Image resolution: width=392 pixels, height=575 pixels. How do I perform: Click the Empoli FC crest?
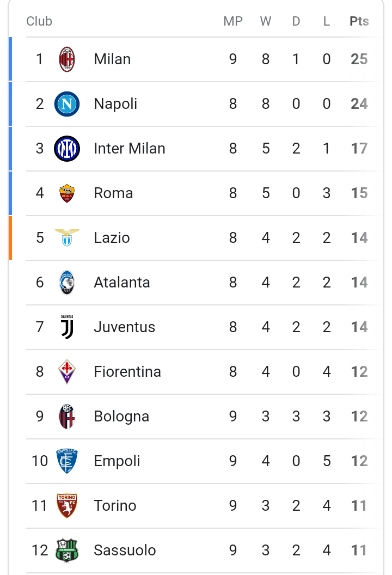pyautogui.click(x=67, y=461)
